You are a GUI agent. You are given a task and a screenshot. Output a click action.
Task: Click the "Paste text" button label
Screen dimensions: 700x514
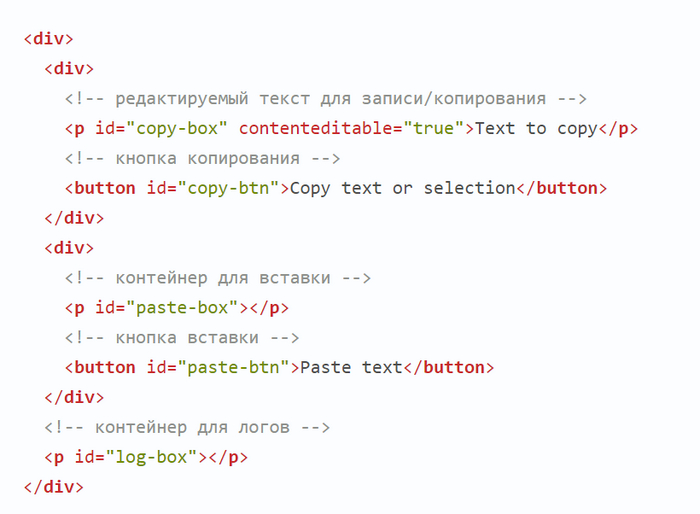[351, 368]
